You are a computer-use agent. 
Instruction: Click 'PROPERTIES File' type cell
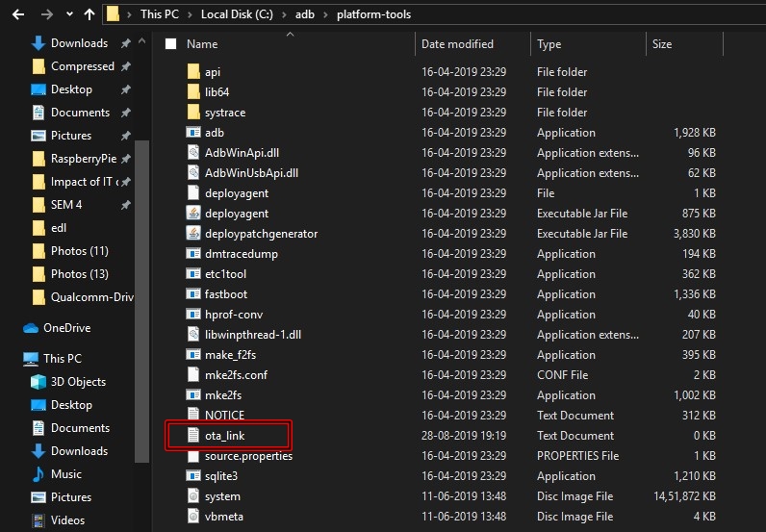pos(578,456)
